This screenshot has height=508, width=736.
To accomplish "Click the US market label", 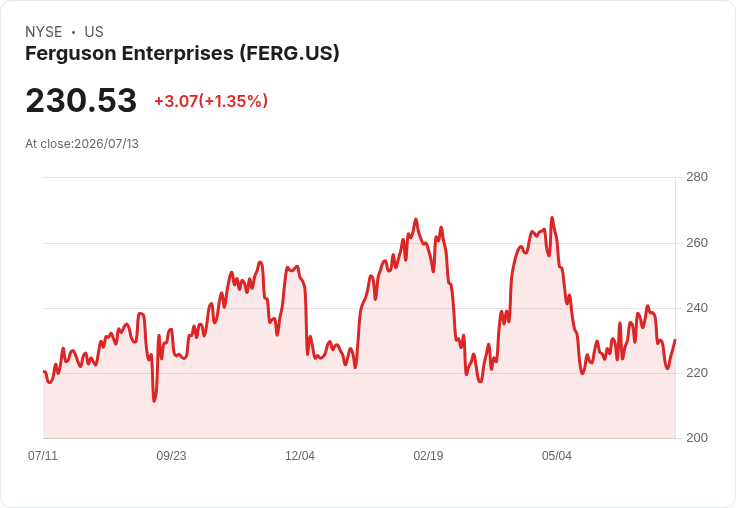I will (94, 32).
